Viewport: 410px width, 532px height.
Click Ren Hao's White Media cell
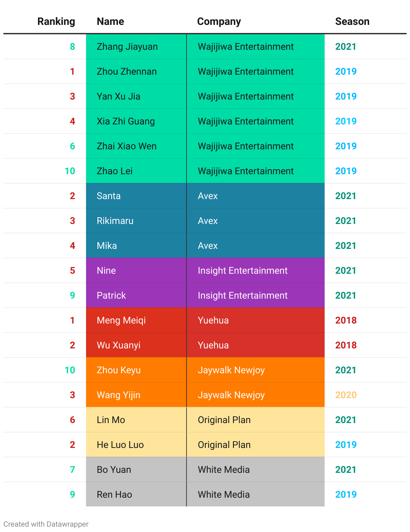pyautogui.click(x=223, y=495)
